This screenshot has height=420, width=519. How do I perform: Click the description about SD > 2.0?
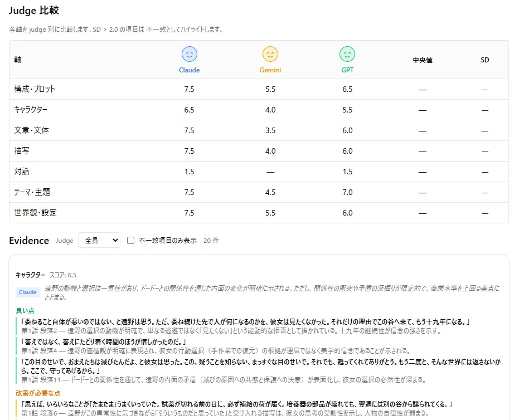tap(116, 30)
